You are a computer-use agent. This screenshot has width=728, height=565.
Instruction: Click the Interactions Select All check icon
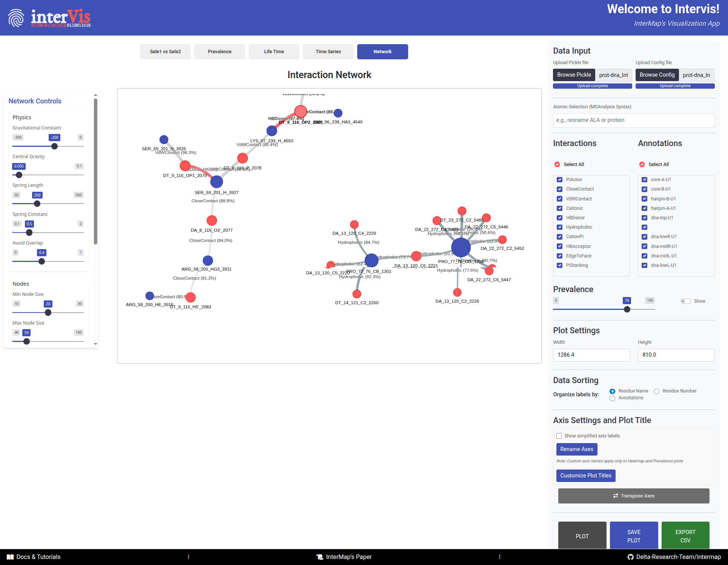pyautogui.click(x=557, y=164)
